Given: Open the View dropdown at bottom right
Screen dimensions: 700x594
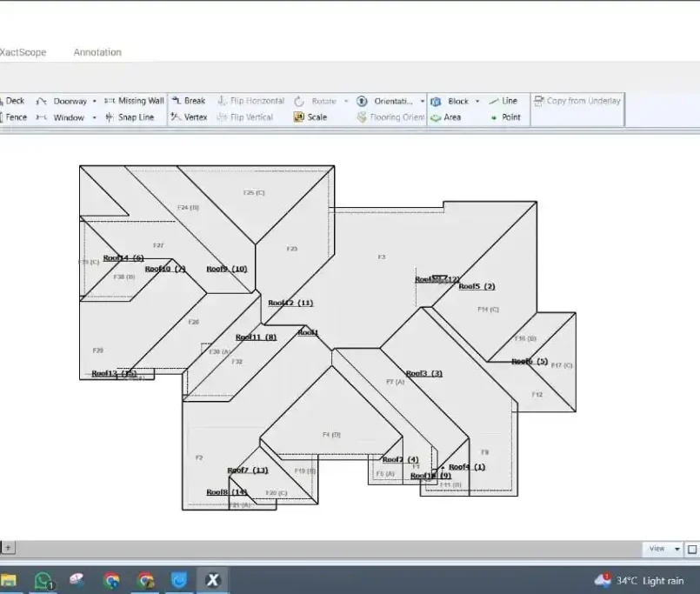Looking at the screenshot, I should (x=677, y=549).
